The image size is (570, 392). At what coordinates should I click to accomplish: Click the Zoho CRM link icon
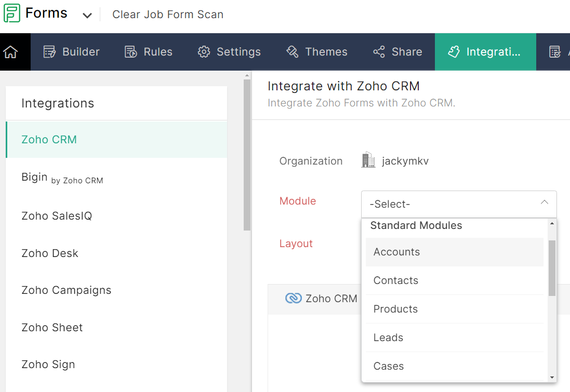point(294,299)
